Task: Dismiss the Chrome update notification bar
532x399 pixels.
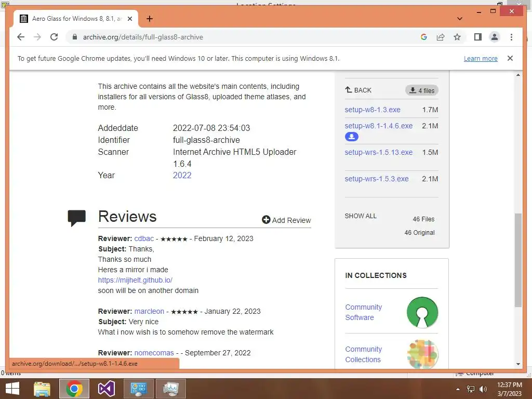Action: [x=510, y=58]
